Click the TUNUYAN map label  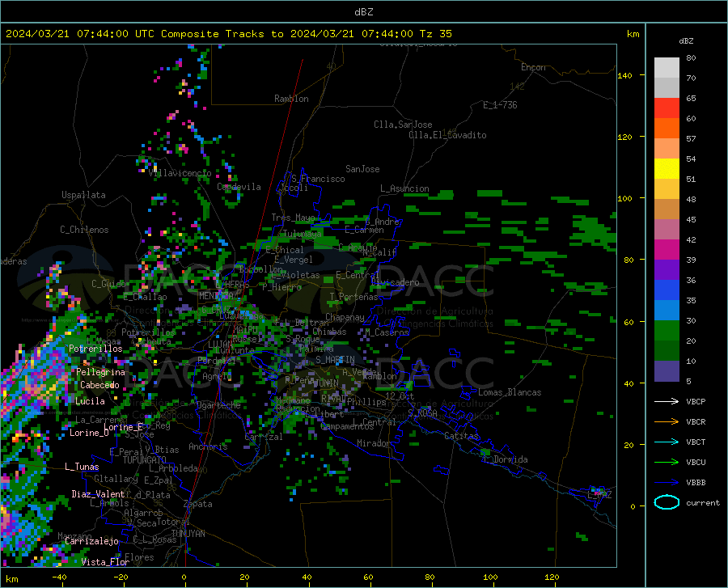pos(188,534)
